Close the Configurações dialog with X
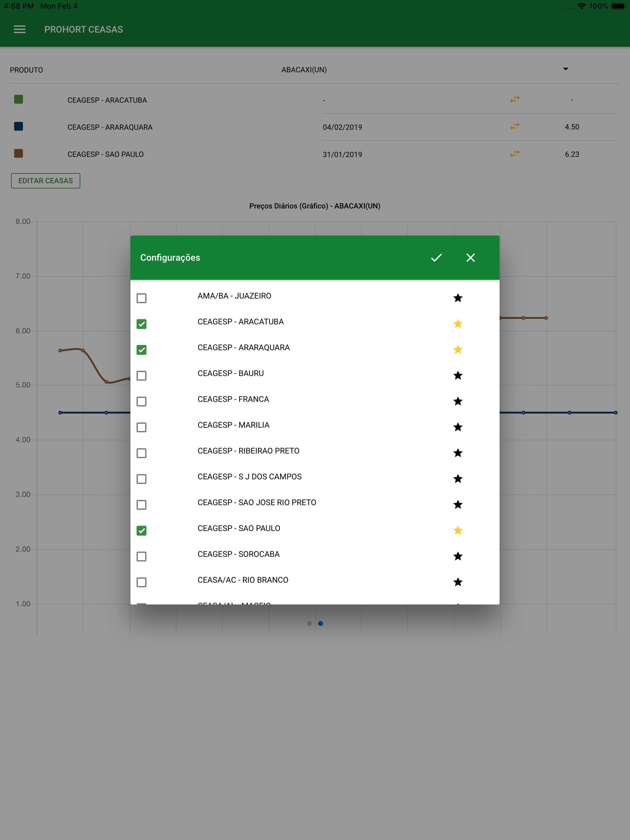Screen dimensions: 630x840 [x=470, y=257]
